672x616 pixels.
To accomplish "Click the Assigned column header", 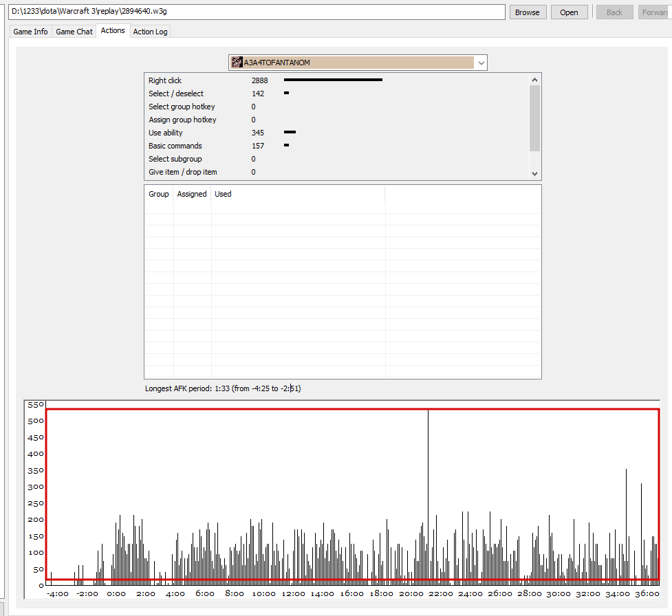I will (x=192, y=194).
